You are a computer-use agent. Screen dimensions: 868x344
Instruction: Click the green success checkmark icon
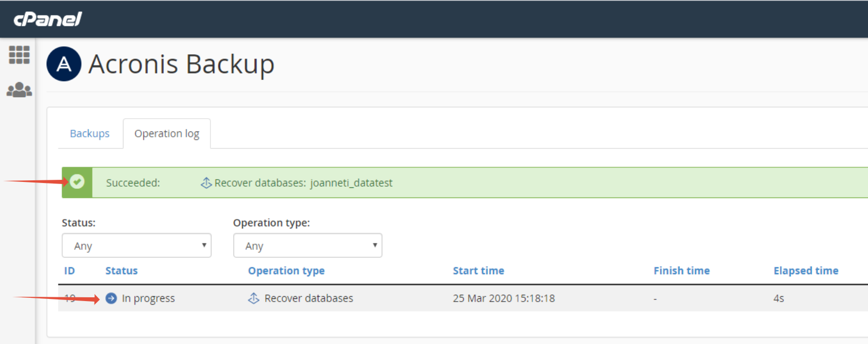pyautogui.click(x=77, y=182)
